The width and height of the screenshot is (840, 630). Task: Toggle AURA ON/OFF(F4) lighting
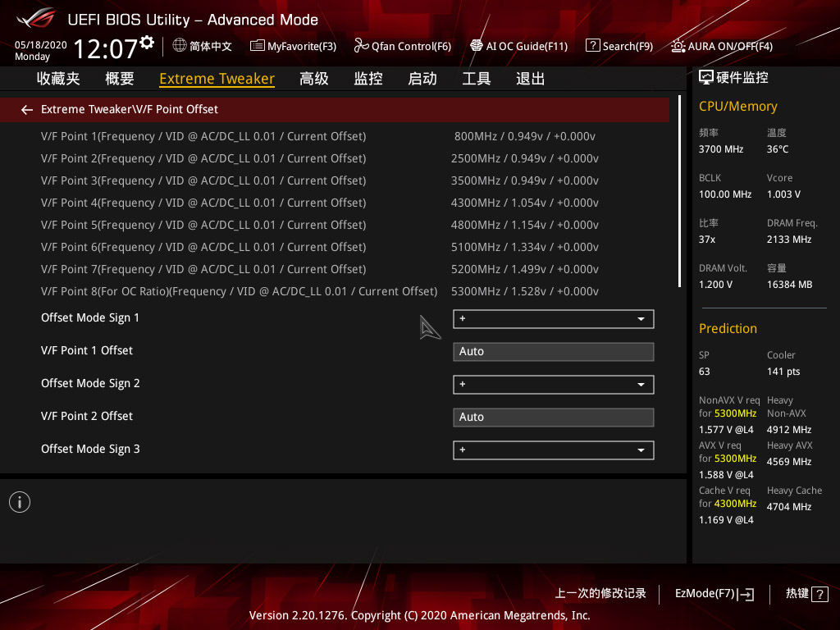pyautogui.click(x=722, y=46)
